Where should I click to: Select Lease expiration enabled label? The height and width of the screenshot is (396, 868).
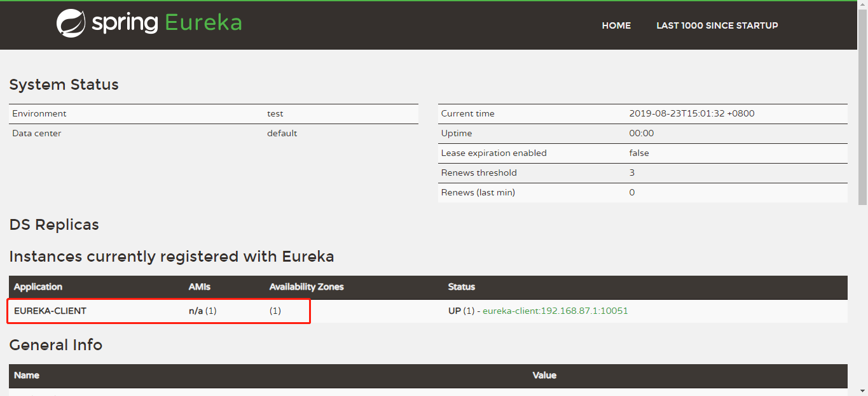click(493, 153)
